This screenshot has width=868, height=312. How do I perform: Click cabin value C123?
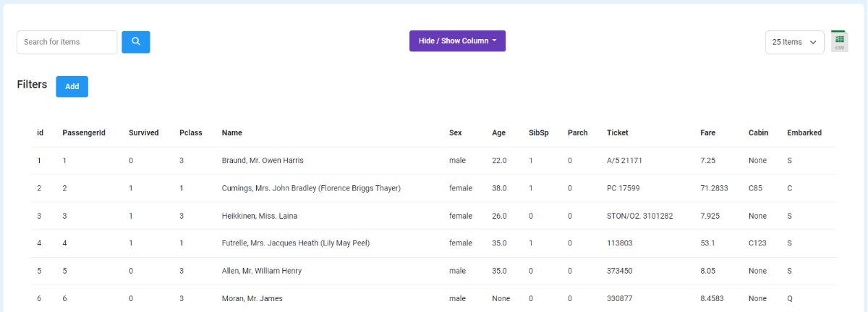pos(758,243)
